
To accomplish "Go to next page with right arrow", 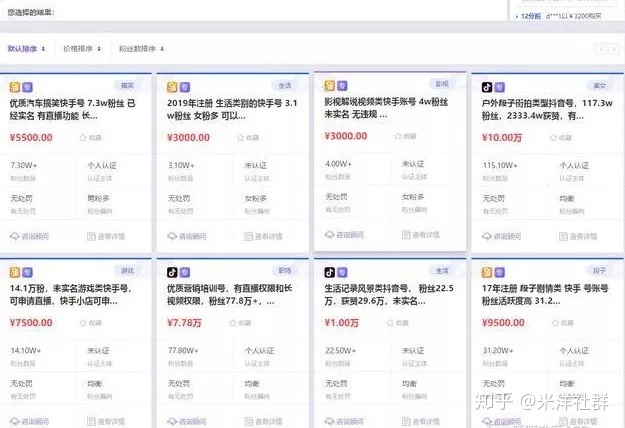I will [x=614, y=49].
